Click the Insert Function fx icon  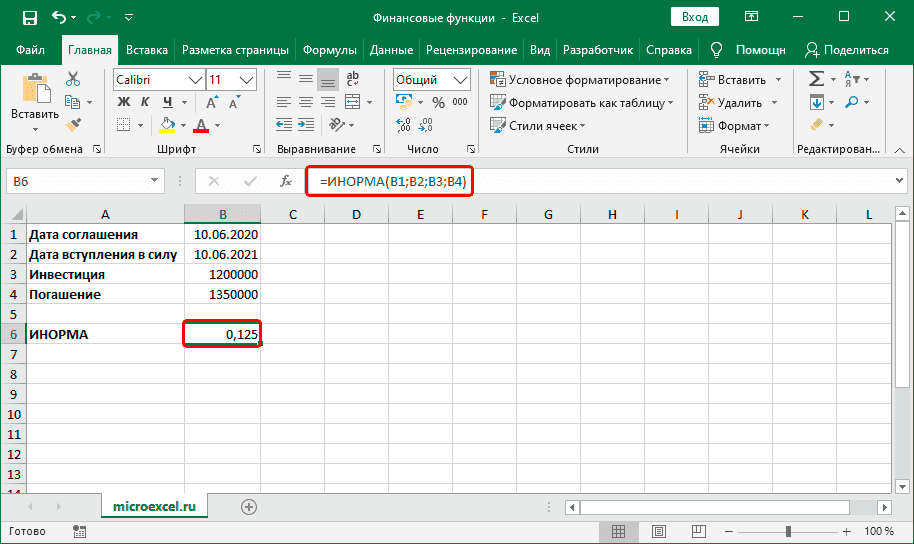(286, 181)
